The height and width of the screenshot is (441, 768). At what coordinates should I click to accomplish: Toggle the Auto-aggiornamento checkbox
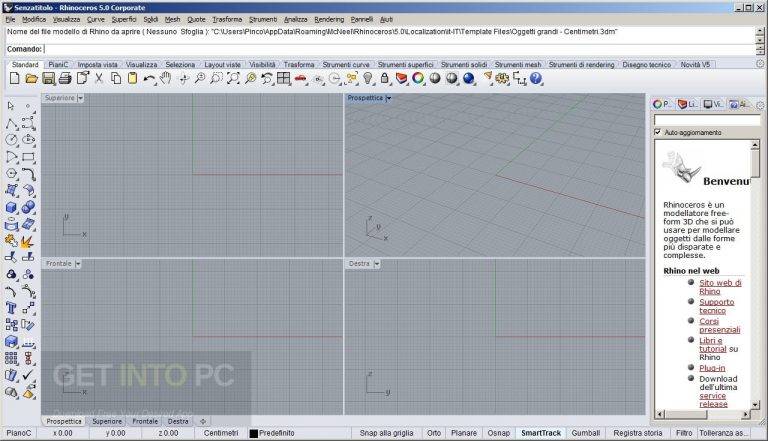click(x=658, y=132)
